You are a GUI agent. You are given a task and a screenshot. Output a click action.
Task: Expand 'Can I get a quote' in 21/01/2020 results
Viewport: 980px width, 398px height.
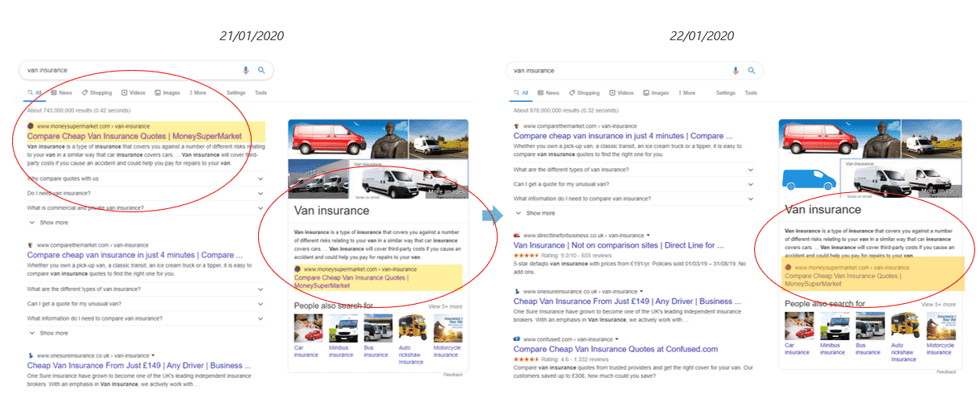tap(146, 303)
